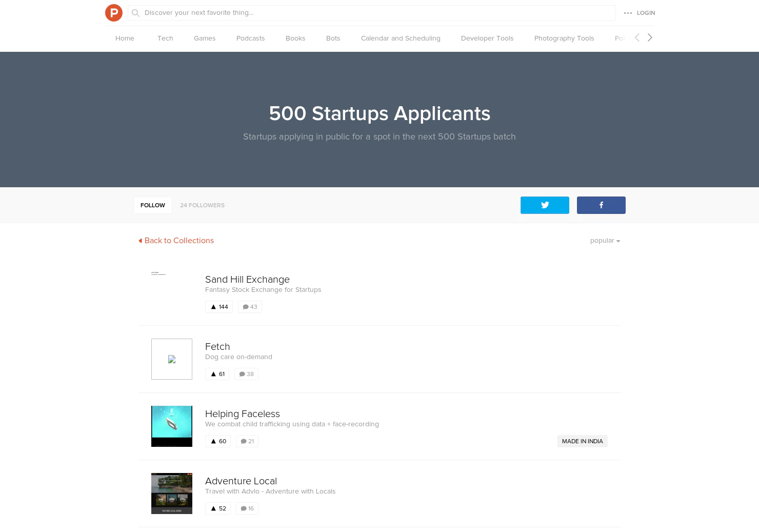759x532 pixels.
Task: Share the collection on Twitter
Action: tap(545, 205)
